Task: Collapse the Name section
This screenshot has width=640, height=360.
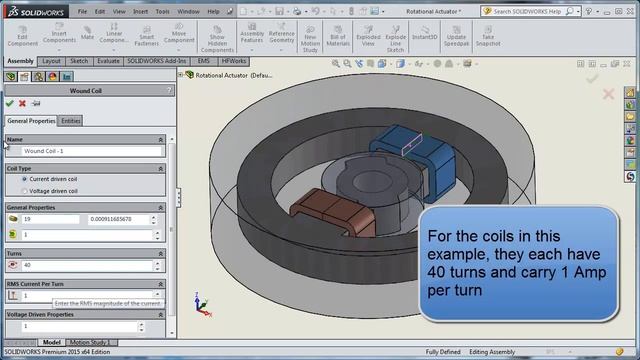Action: [160, 140]
